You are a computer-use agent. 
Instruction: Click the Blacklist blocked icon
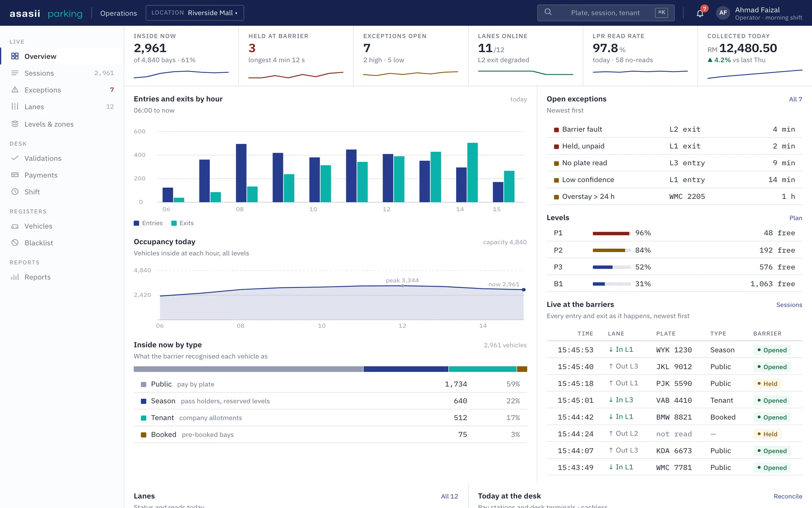15,243
